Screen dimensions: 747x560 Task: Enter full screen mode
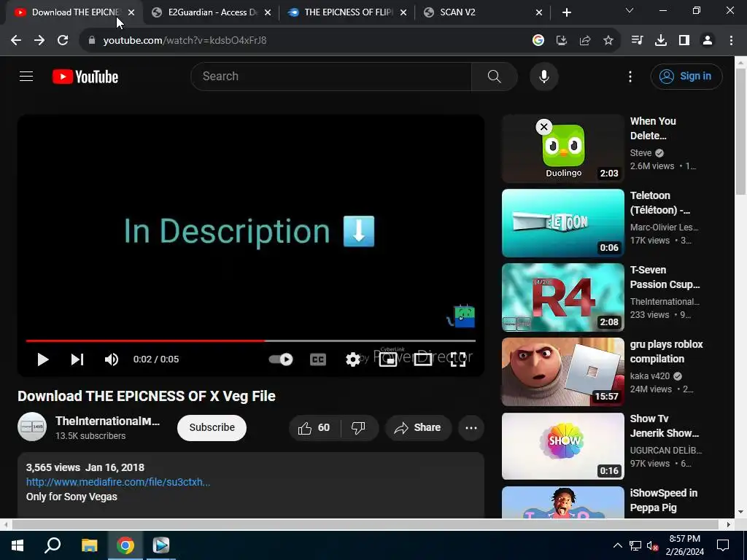458,359
